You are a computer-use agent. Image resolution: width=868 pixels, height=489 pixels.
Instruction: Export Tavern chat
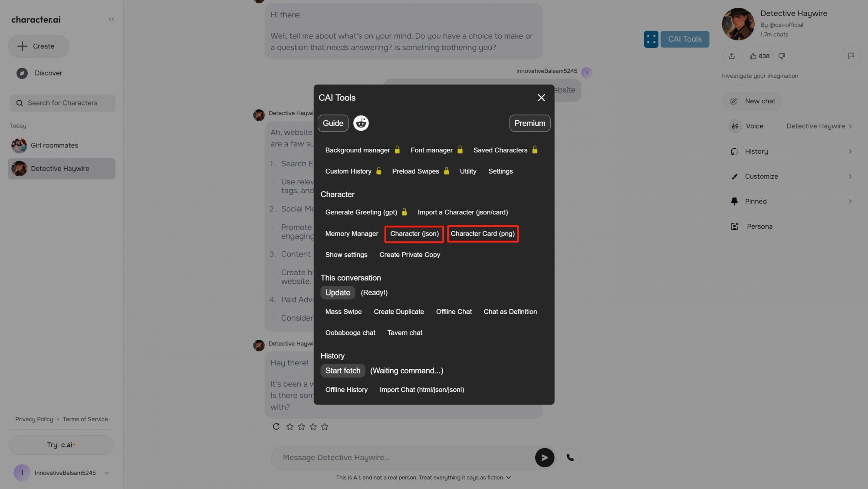pyautogui.click(x=404, y=333)
